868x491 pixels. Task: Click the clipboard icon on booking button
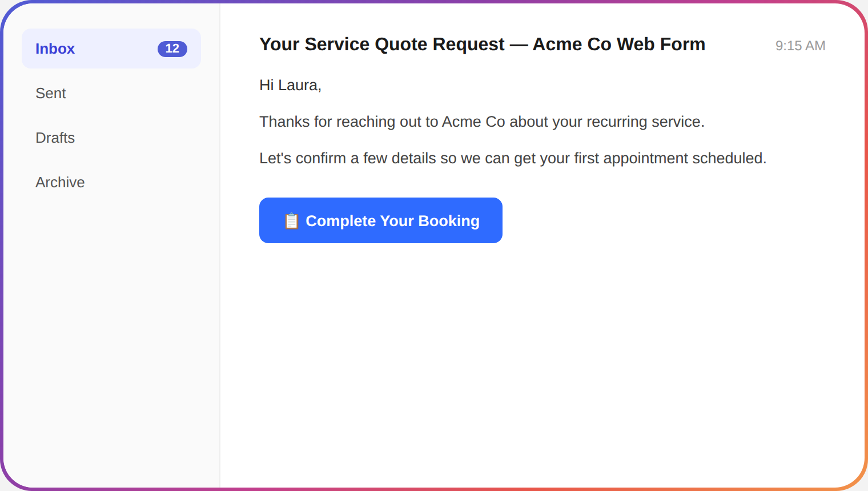291,221
